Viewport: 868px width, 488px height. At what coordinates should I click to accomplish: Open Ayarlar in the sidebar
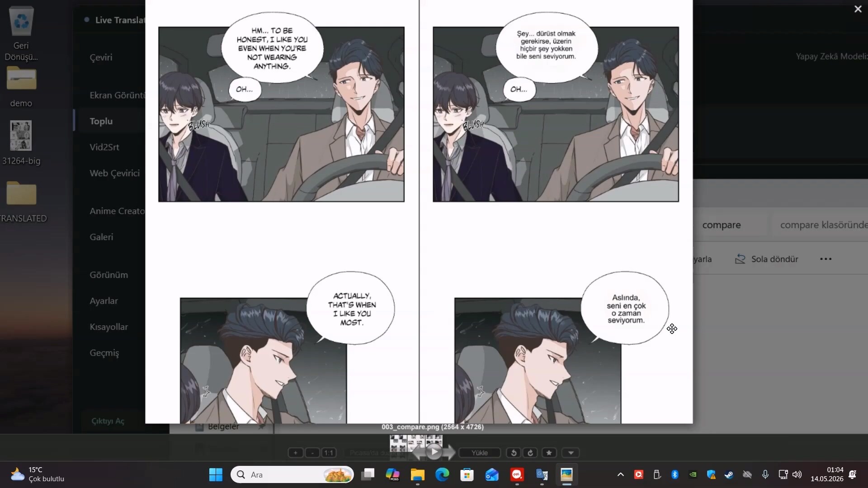click(x=104, y=301)
